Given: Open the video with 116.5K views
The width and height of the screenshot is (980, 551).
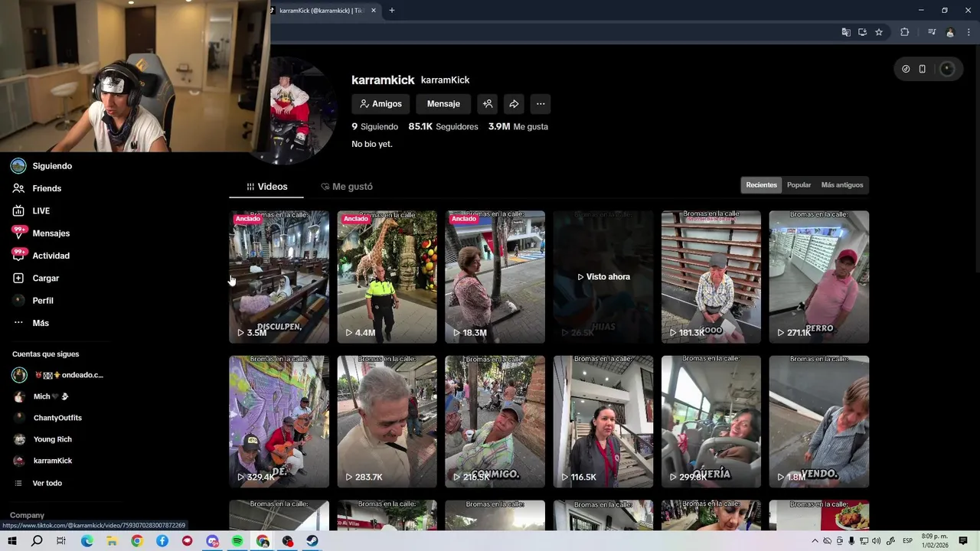Looking at the screenshot, I should pyautogui.click(x=603, y=422).
